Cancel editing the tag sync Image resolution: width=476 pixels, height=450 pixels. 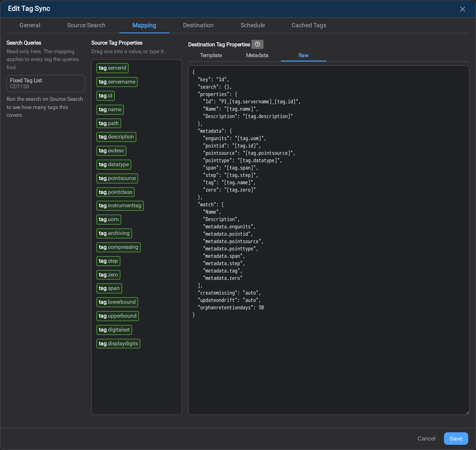point(426,439)
